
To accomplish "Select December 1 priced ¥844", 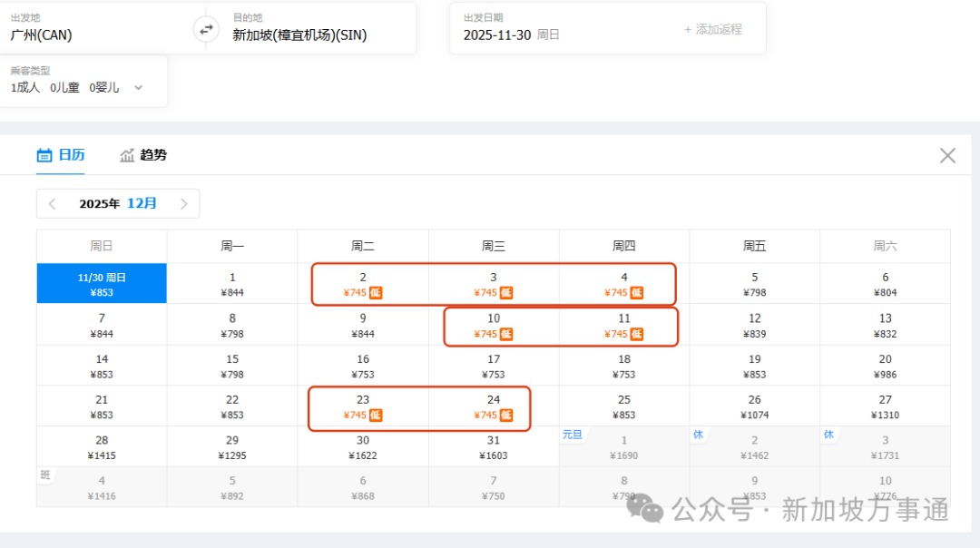I will click(x=232, y=284).
